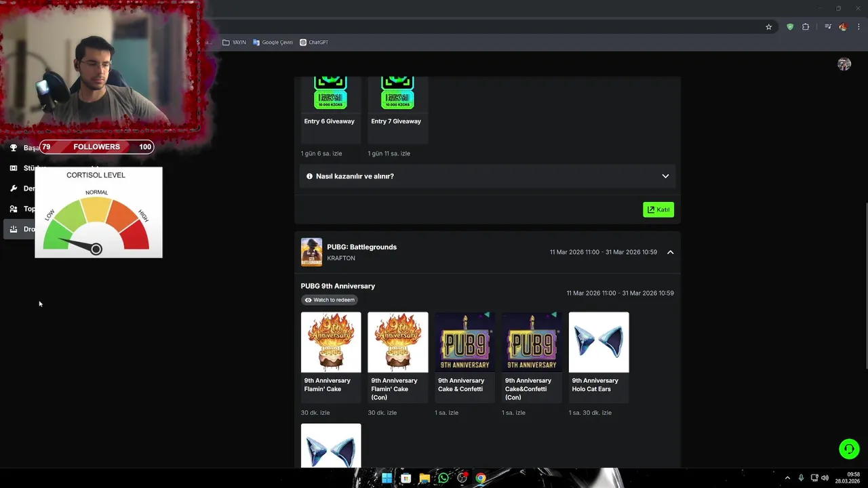Open the ChatGPT bookmark
868x488 pixels.
pyautogui.click(x=314, y=42)
